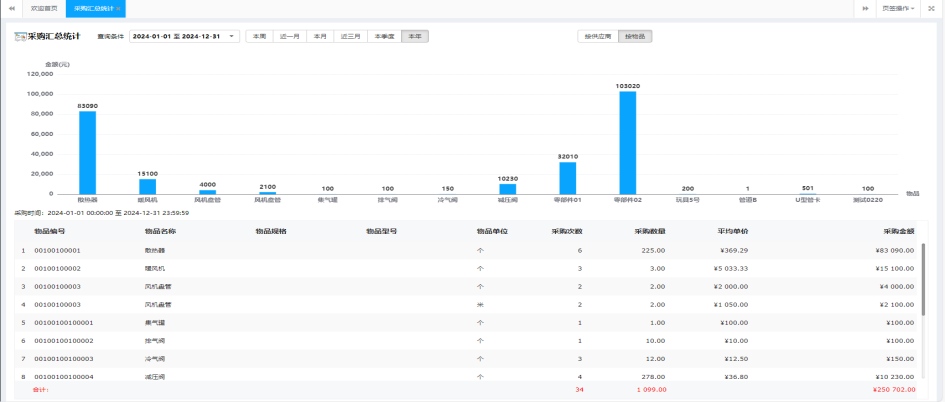Viewport: 945px width, 402px height.
Task: Click the 合计 total row label
Action: pyautogui.click(x=40, y=390)
